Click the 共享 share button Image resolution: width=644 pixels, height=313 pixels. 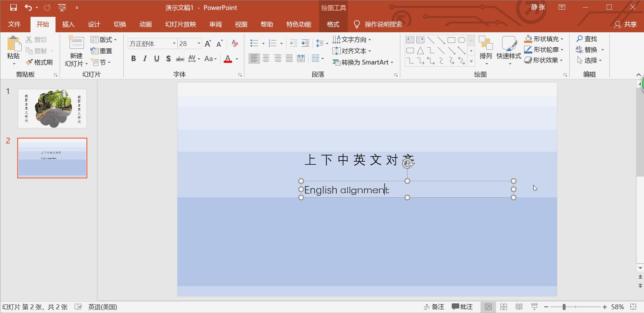click(x=625, y=24)
